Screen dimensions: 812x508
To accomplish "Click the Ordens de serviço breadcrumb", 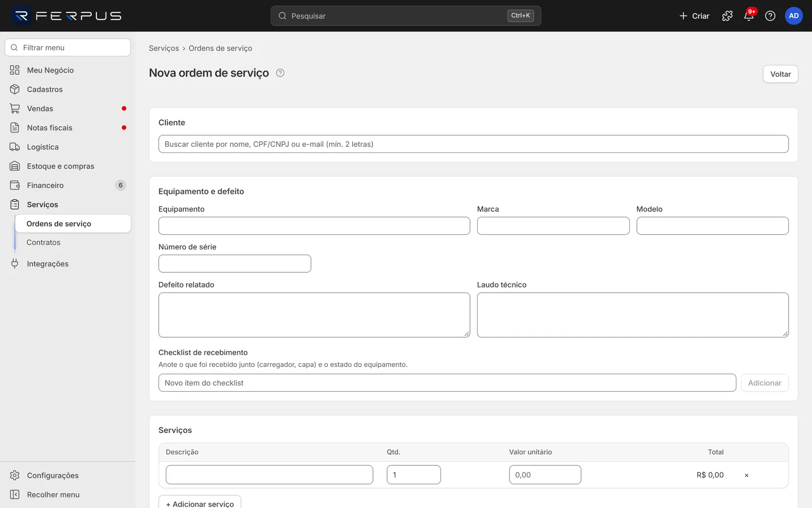I will [x=220, y=48].
